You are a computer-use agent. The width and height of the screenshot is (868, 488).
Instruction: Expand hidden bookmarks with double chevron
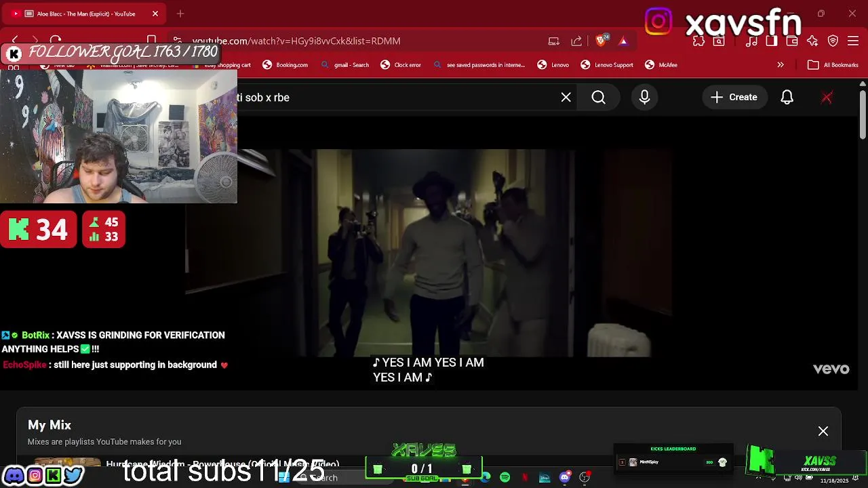781,65
